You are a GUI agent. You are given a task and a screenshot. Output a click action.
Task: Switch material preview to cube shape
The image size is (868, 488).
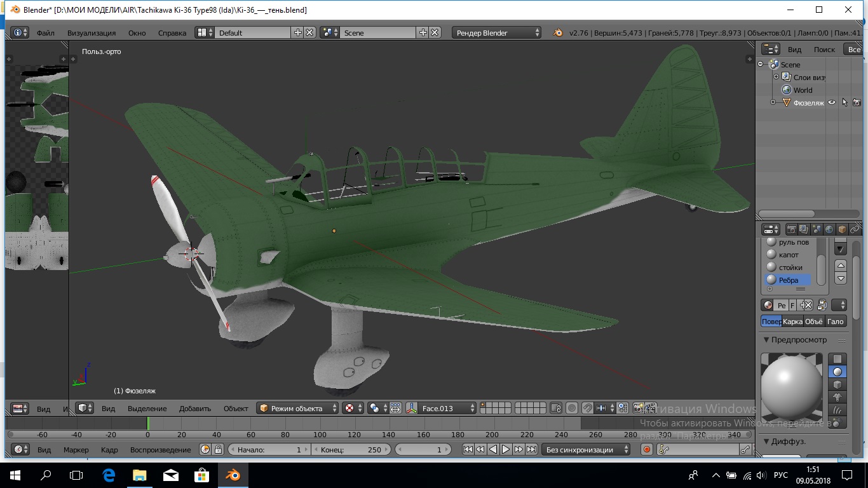[x=837, y=384]
